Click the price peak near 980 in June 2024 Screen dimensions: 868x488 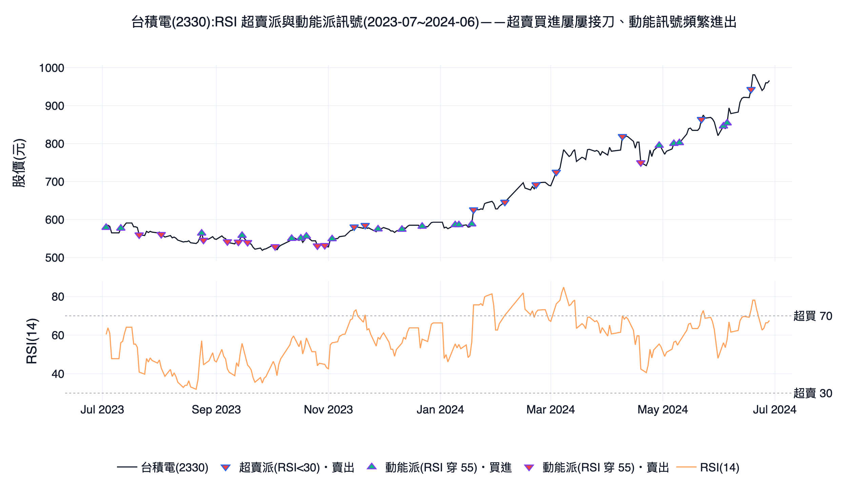pos(753,75)
